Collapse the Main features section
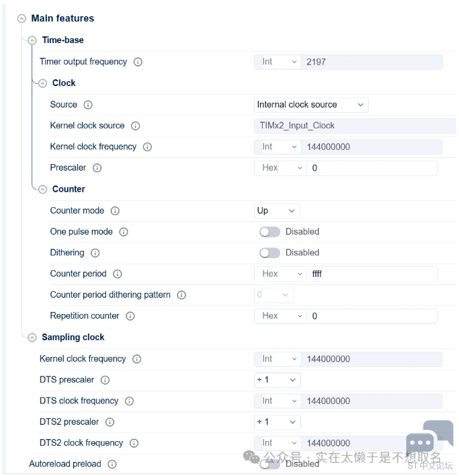Screen dimensions: 459x476 click(x=22, y=19)
